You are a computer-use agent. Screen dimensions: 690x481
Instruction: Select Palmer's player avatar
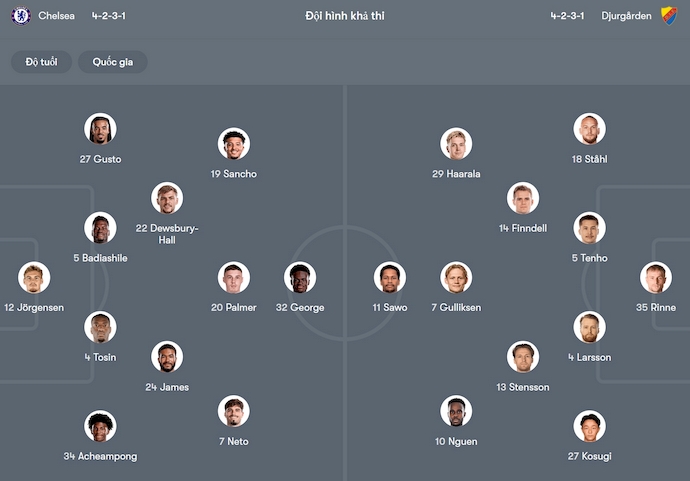pos(234,278)
